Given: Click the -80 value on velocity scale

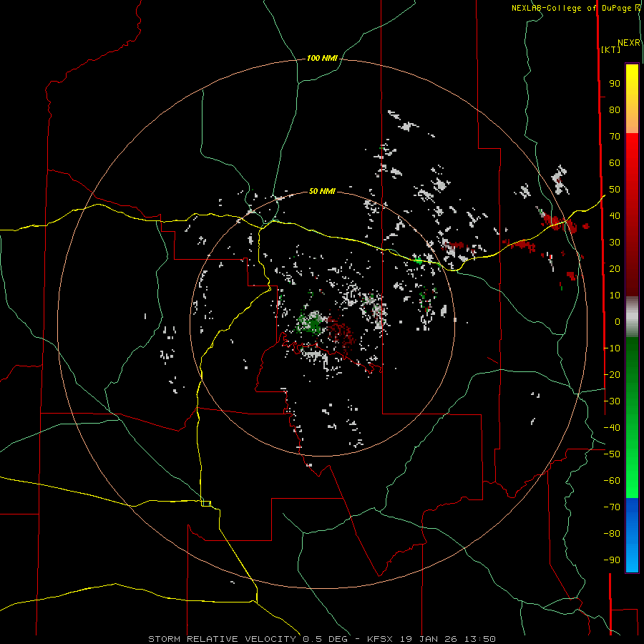Looking at the screenshot, I should point(612,534).
